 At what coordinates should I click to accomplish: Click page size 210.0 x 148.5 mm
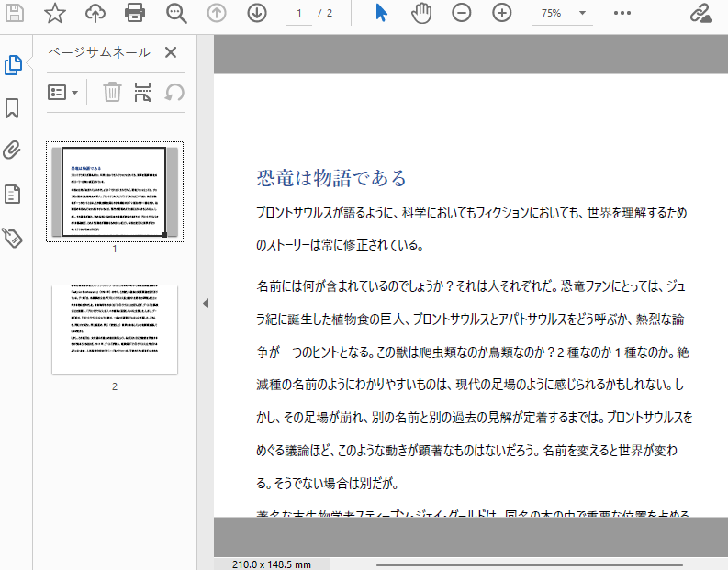(x=272, y=564)
